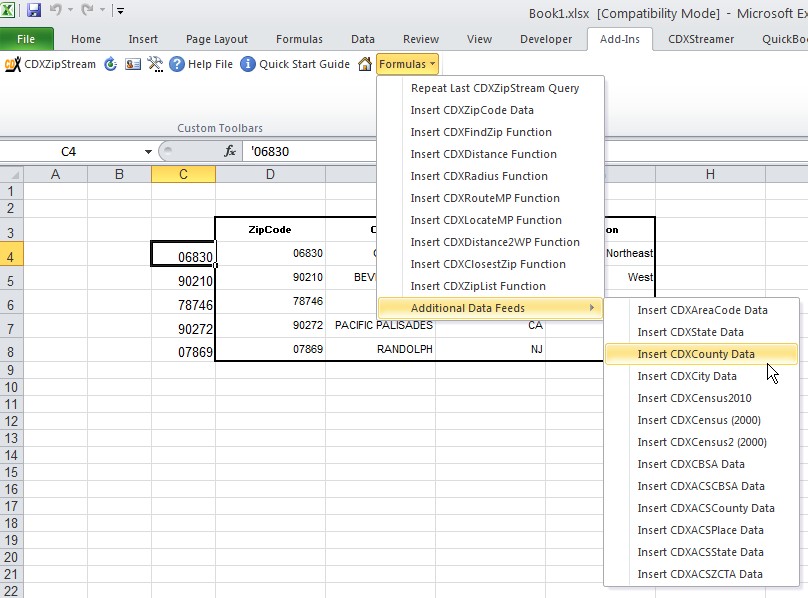This screenshot has height=598, width=808.
Task: Choose Insert CDXFindZip Function
Action: click(x=490, y=132)
